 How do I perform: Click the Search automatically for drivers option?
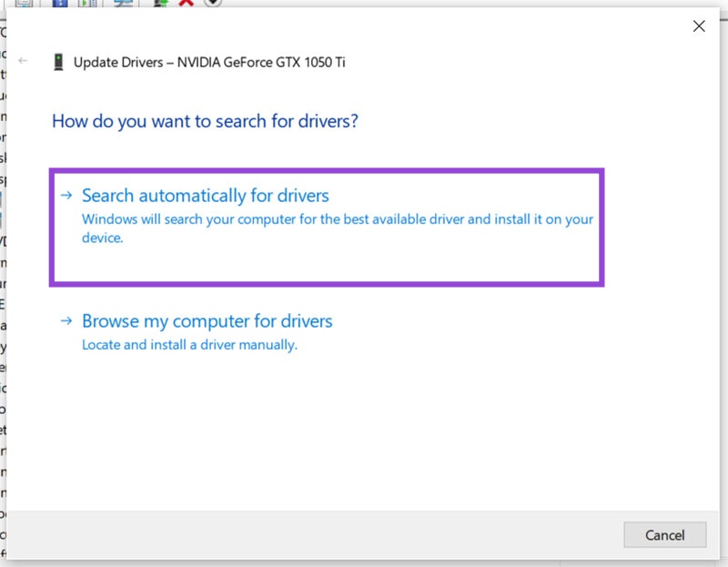pyautogui.click(x=206, y=196)
